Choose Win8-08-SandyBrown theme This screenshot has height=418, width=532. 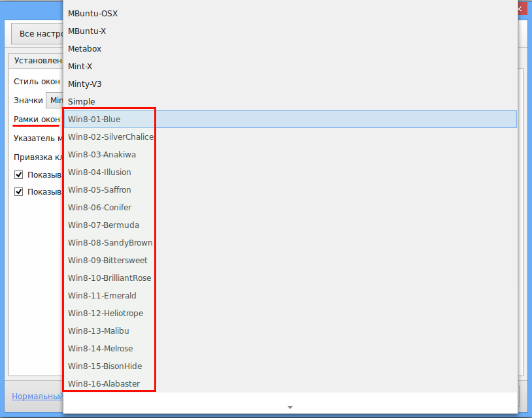click(x=290, y=243)
